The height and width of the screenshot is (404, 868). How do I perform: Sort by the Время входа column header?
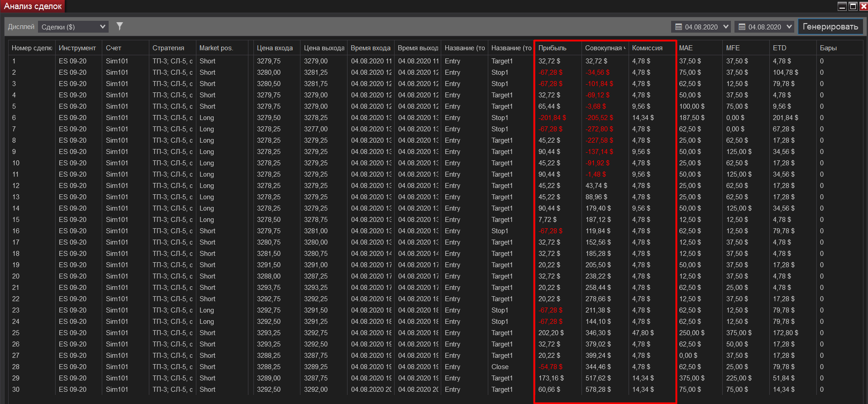tap(371, 48)
